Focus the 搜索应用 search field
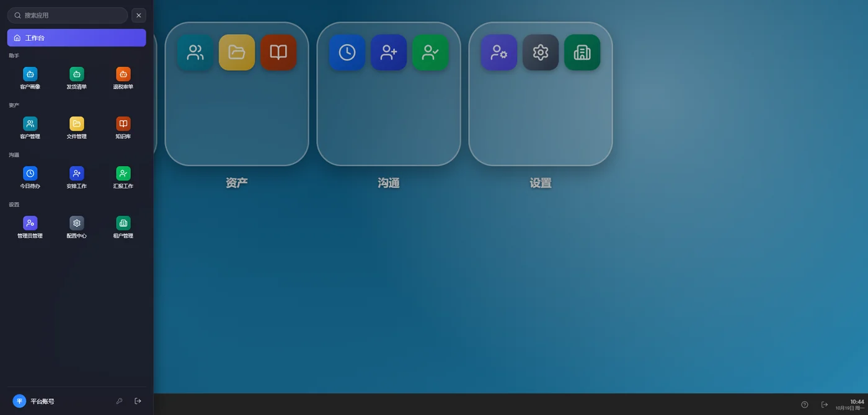The height and width of the screenshot is (415, 868). 68,15
